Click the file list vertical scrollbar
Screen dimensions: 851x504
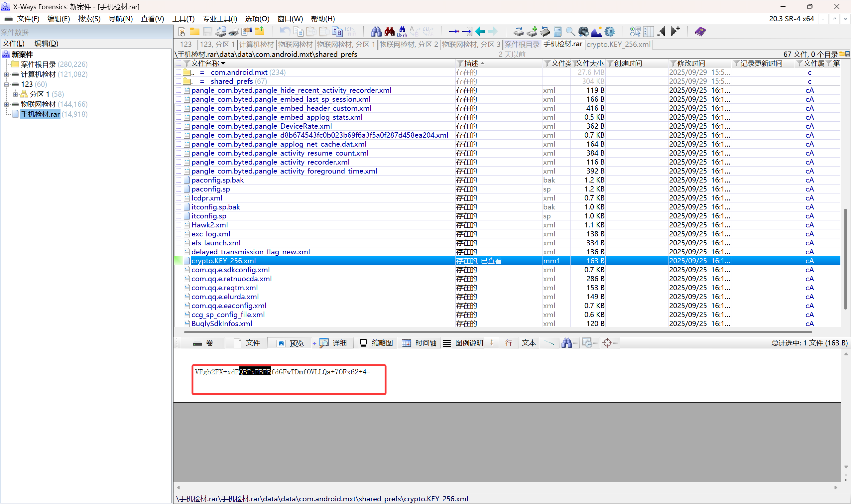coord(845,258)
